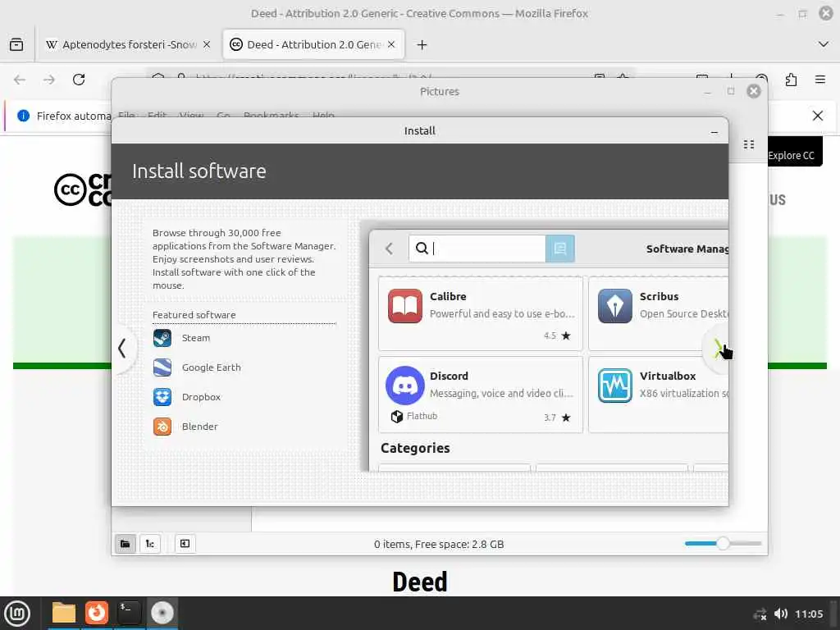Screen dimensions: 840x630
Task: Hide the sidebar in Pictures window
Action: [185, 544]
